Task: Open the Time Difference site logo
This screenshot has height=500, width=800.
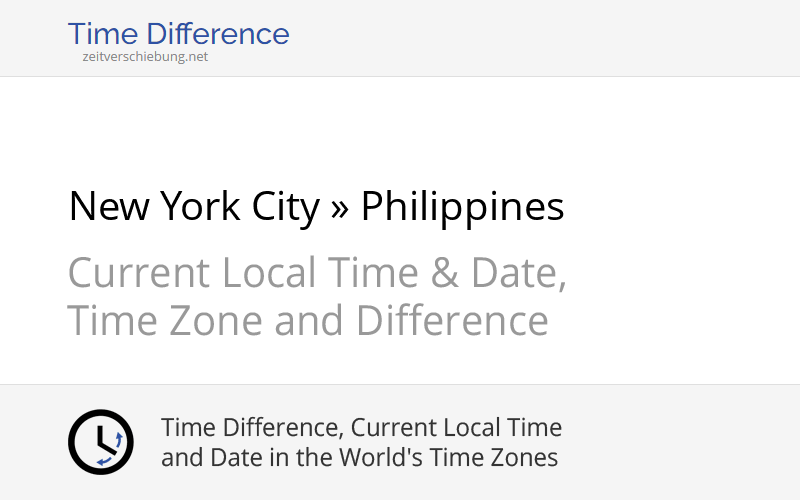Action: 178,34
